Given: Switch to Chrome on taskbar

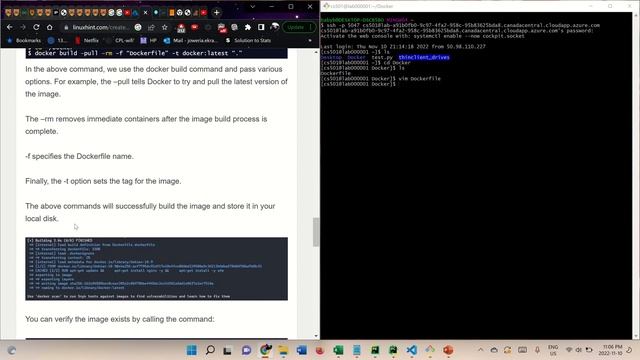Looking at the screenshot, I should [265, 350].
